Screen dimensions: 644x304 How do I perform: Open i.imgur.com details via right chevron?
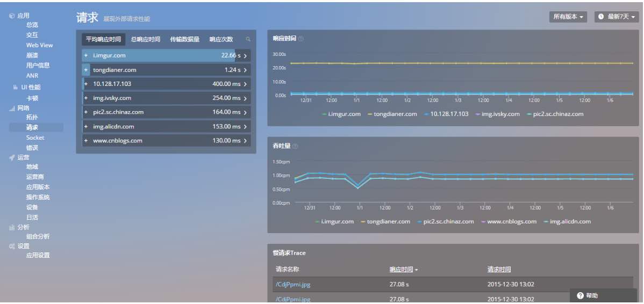[245, 56]
